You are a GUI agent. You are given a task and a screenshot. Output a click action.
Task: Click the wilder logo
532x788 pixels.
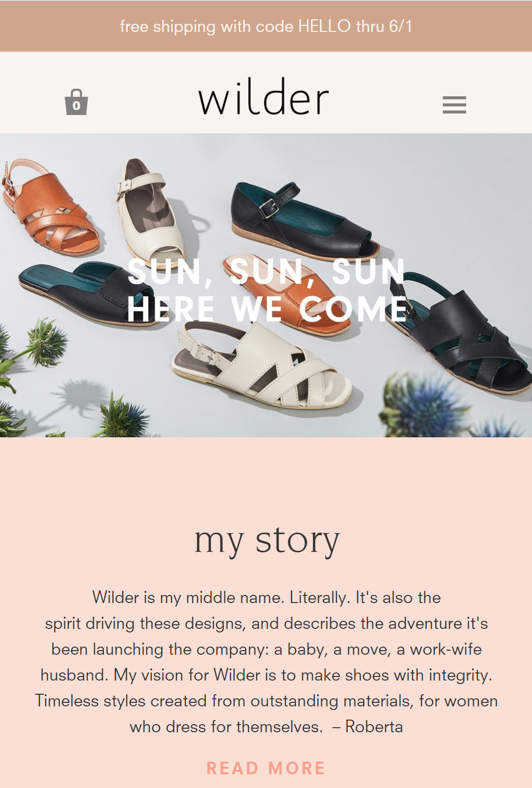[264, 96]
